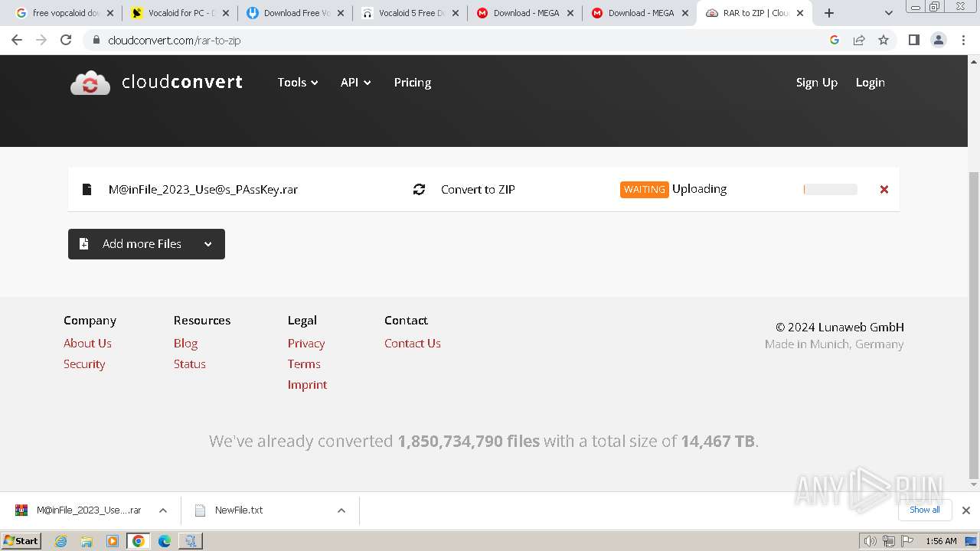Open the About Us link

point(87,343)
